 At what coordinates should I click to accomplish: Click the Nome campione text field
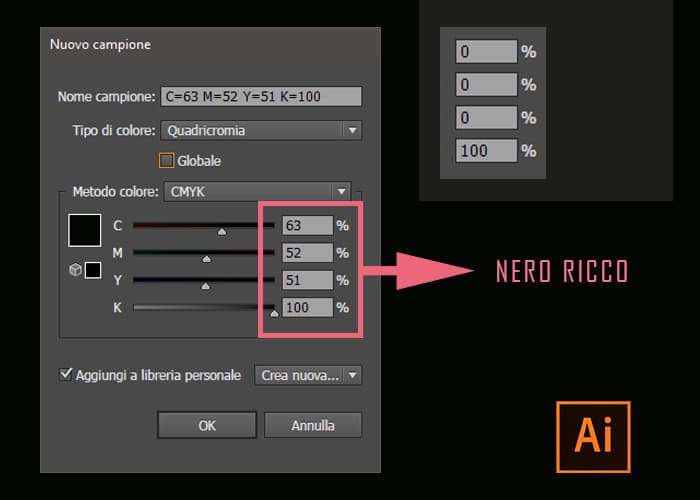tap(261, 96)
